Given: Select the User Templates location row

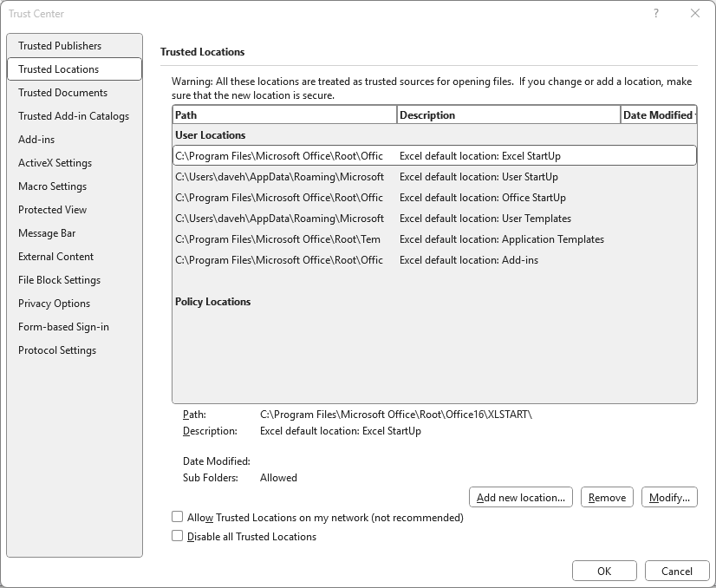Looking at the screenshot, I should click(x=390, y=219).
